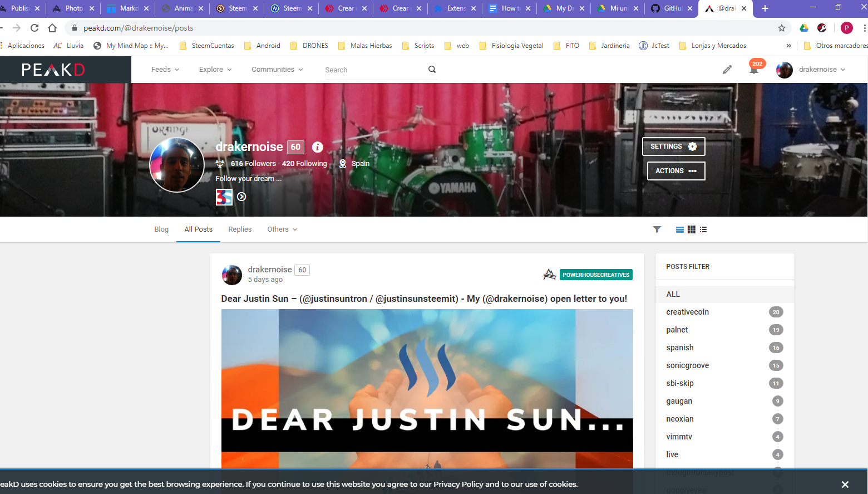Open the My Mind Map bookmark
This screenshot has height=494, width=868.
[131, 46]
